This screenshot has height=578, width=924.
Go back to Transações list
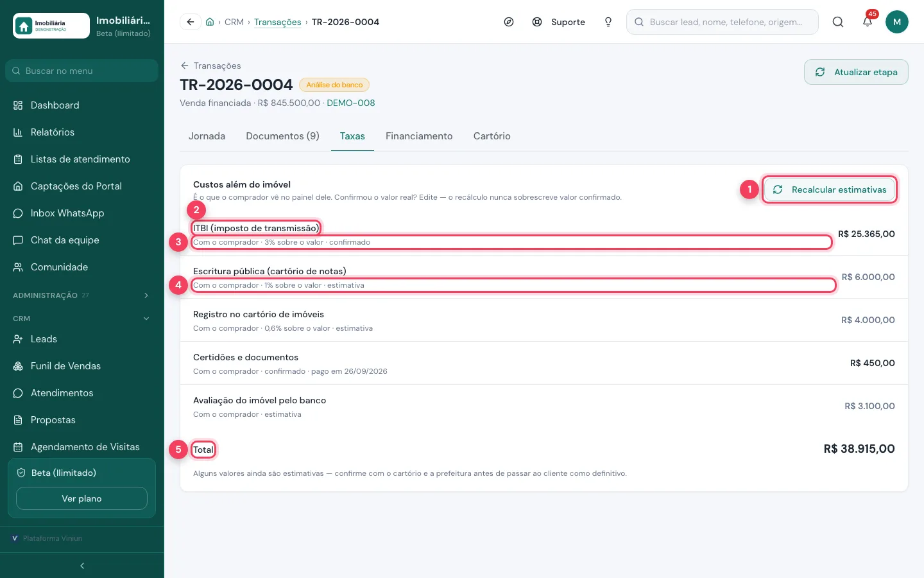coord(210,66)
